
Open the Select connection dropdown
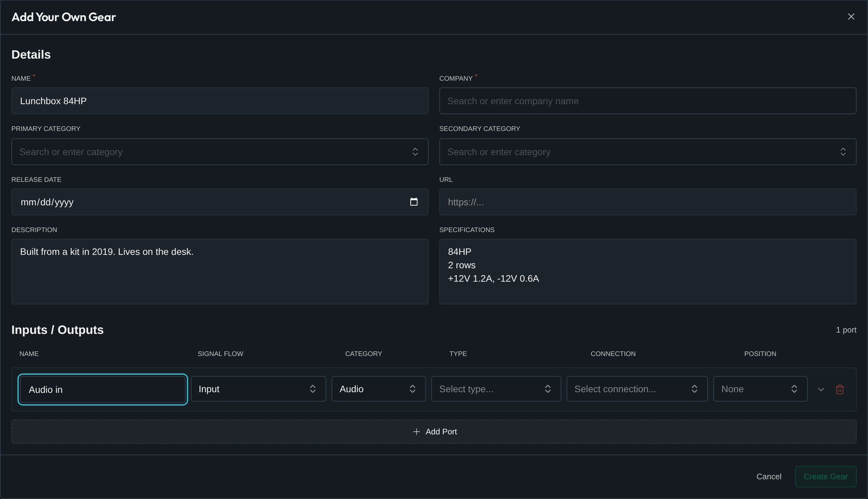637,389
